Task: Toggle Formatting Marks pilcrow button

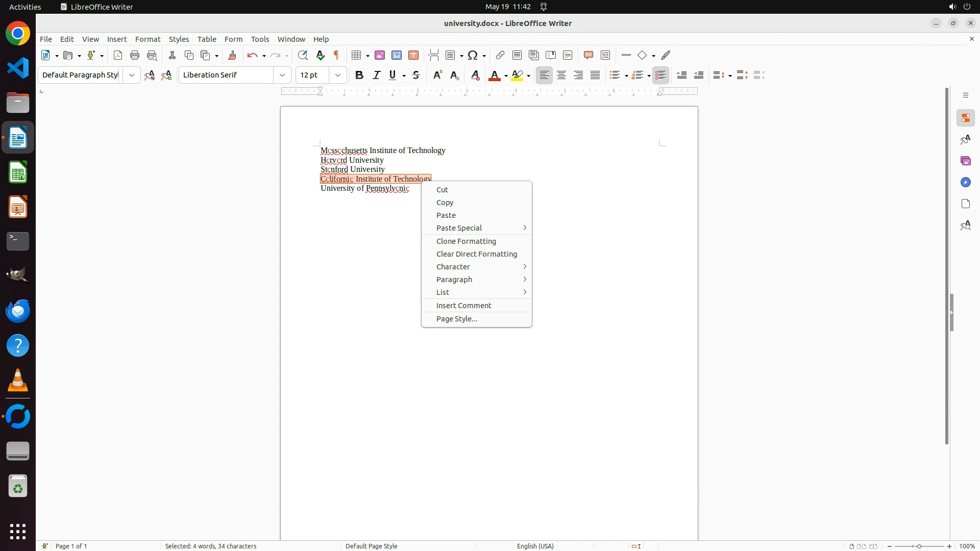Action: click(336, 55)
